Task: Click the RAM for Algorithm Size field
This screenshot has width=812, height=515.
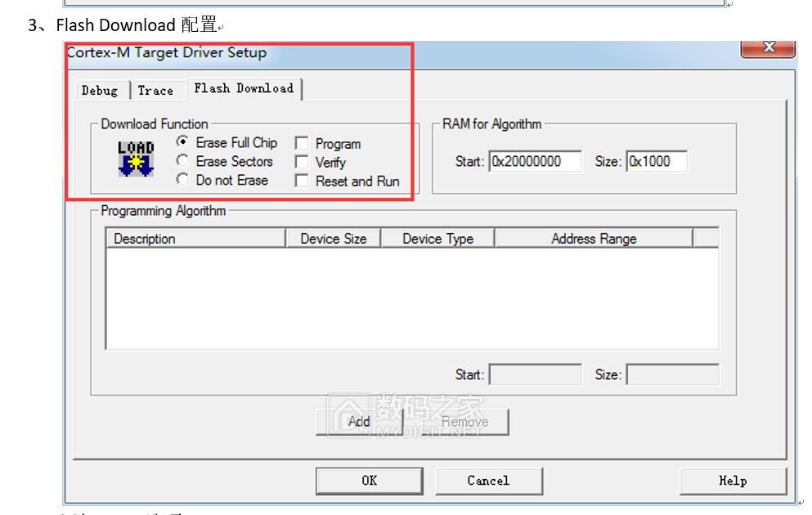Action: click(x=657, y=162)
